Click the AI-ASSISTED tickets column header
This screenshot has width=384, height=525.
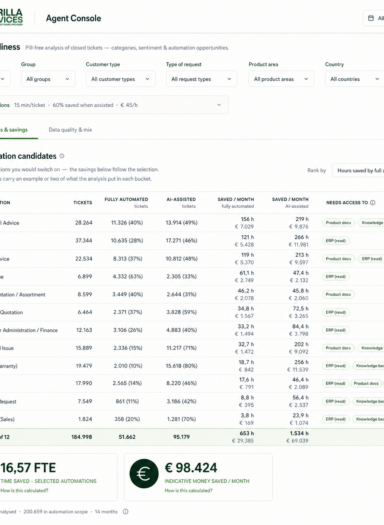(x=181, y=203)
